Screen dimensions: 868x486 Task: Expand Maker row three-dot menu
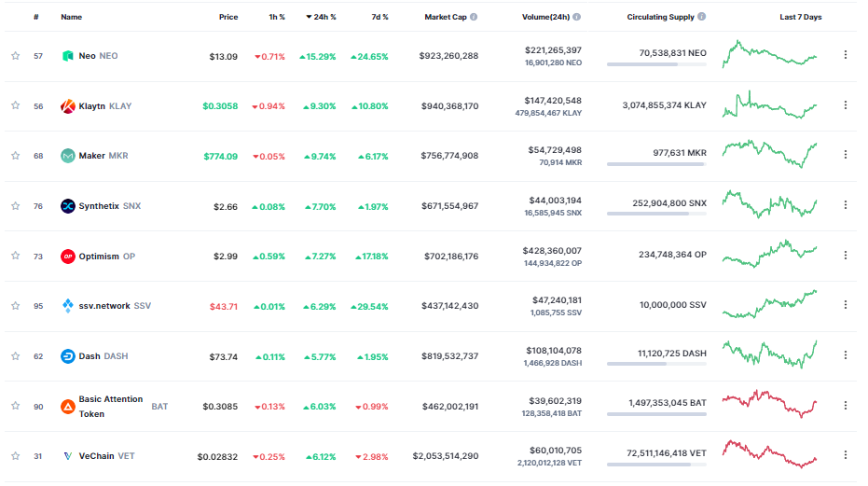coord(846,155)
